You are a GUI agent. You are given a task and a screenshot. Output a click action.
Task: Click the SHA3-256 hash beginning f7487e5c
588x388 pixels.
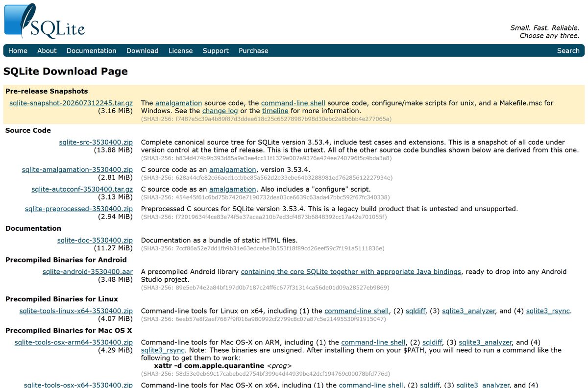click(x=266, y=119)
